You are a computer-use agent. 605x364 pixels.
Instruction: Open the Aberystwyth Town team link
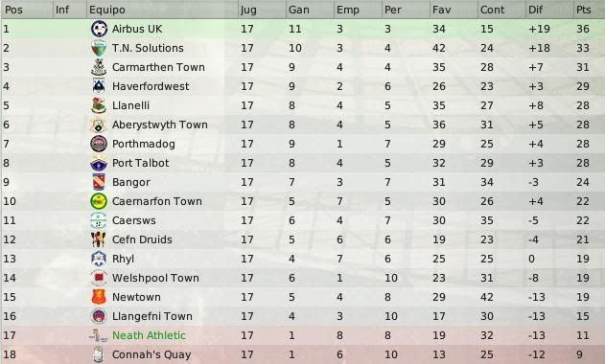[x=160, y=125]
